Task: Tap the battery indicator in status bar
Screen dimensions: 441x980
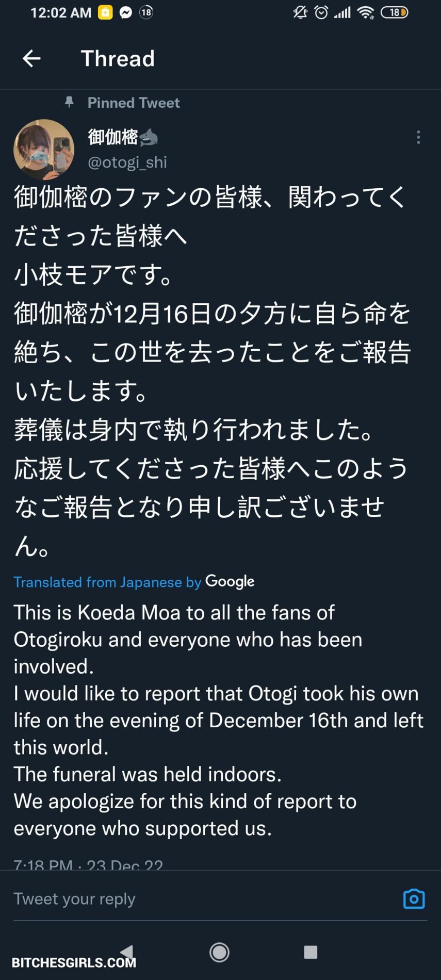Action: [x=395, y=12]
